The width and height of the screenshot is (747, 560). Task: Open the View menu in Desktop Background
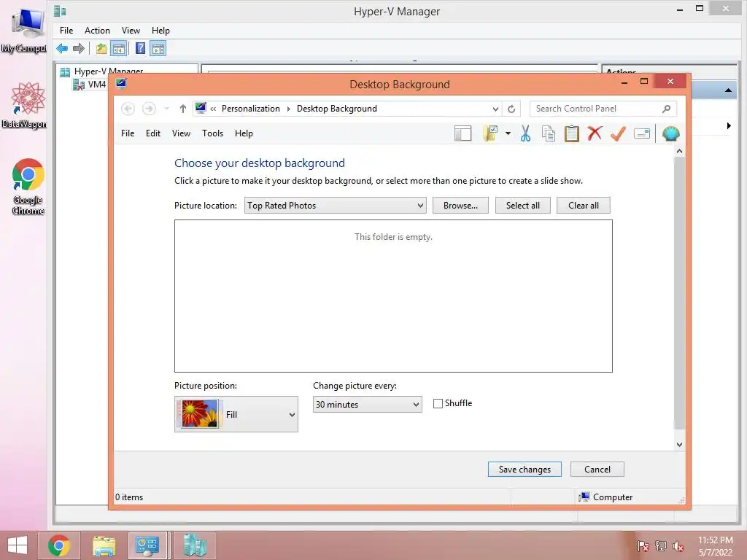(x=181, y=133)
